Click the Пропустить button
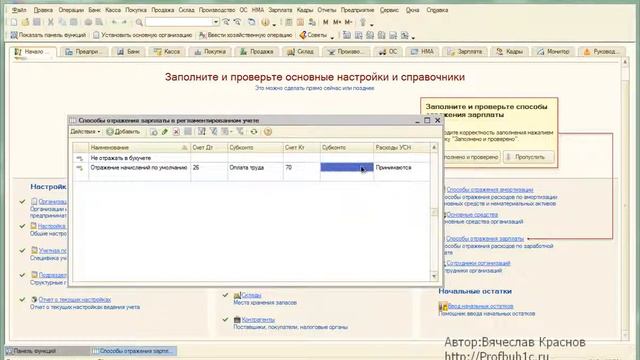 click(529, 157)
